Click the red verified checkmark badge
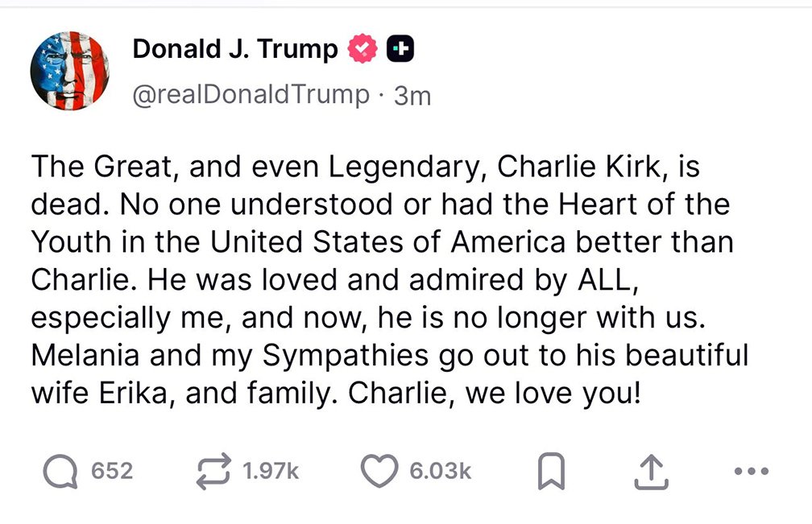 [x=363, y=50]
